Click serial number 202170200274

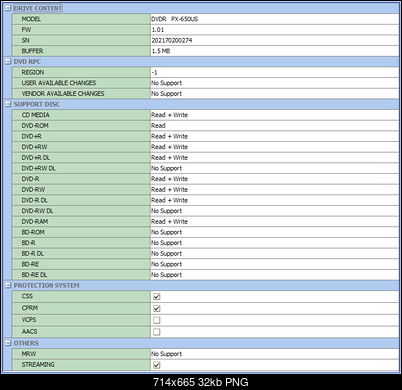(x=172, y=40)
